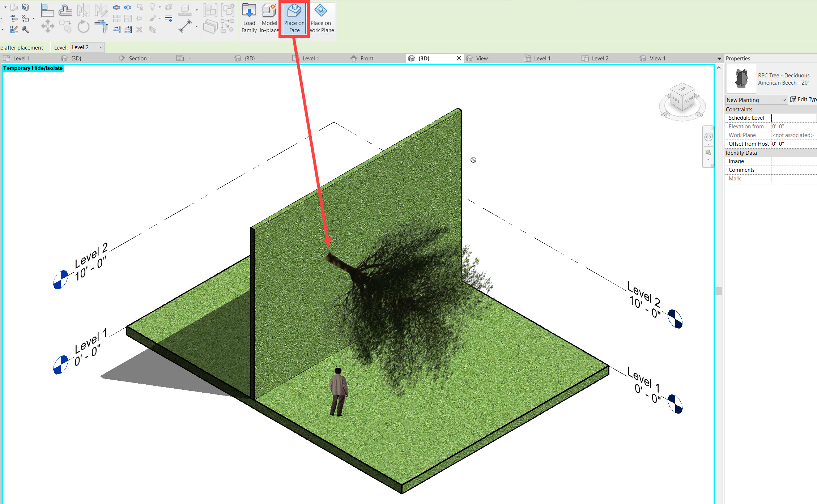Click the Edit Type button
The height and width of the screenshot is (504, 817).
click(x=803, y=99)
